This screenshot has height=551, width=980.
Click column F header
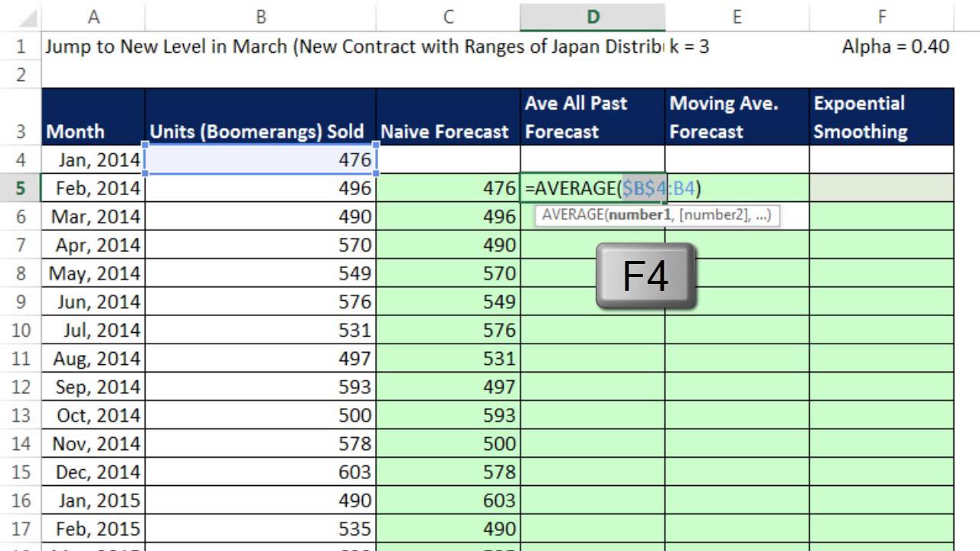click(x=881, y=17)
